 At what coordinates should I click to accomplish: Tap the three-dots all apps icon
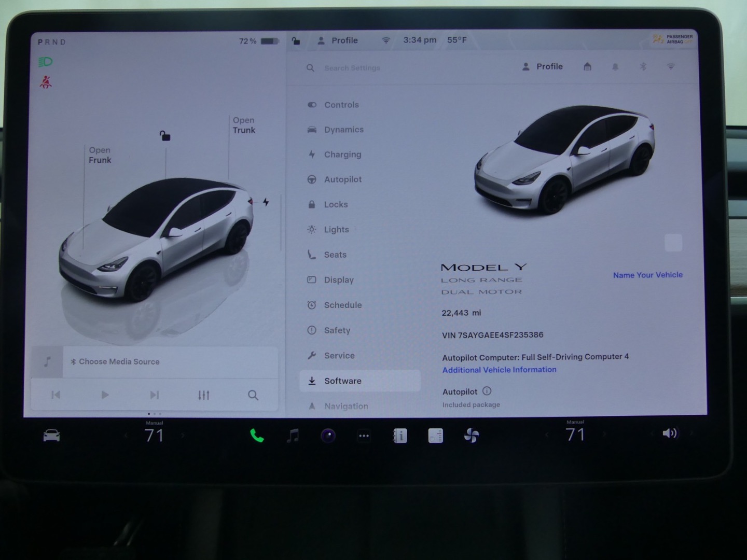(x=364, y=436)
